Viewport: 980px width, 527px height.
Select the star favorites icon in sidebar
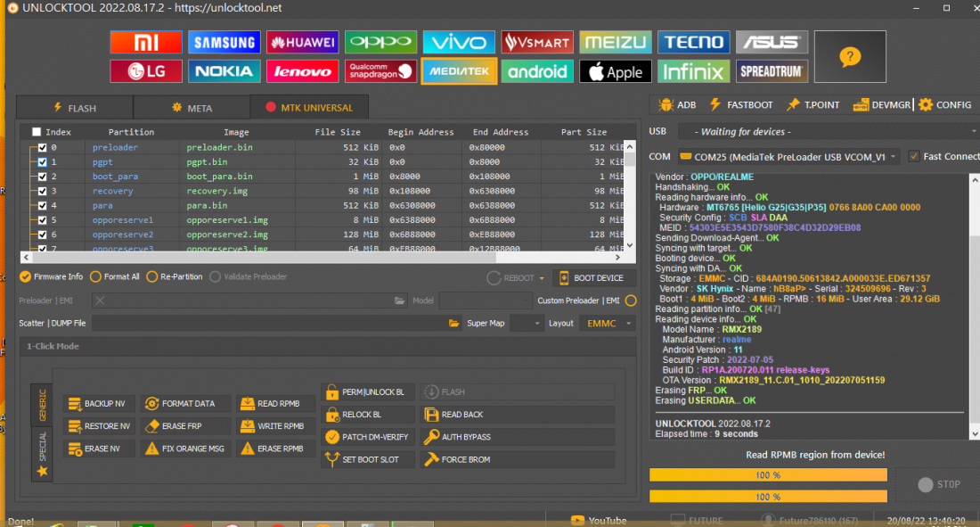tap(43, 472)
